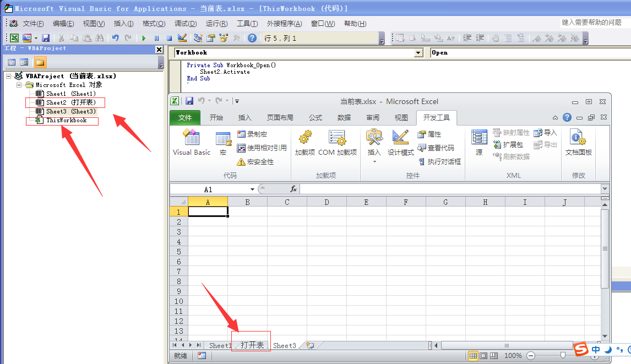631x364 pixels.
Task: Open Properties Window icon in VBA toolbar
Action: [x=210, y=38]
